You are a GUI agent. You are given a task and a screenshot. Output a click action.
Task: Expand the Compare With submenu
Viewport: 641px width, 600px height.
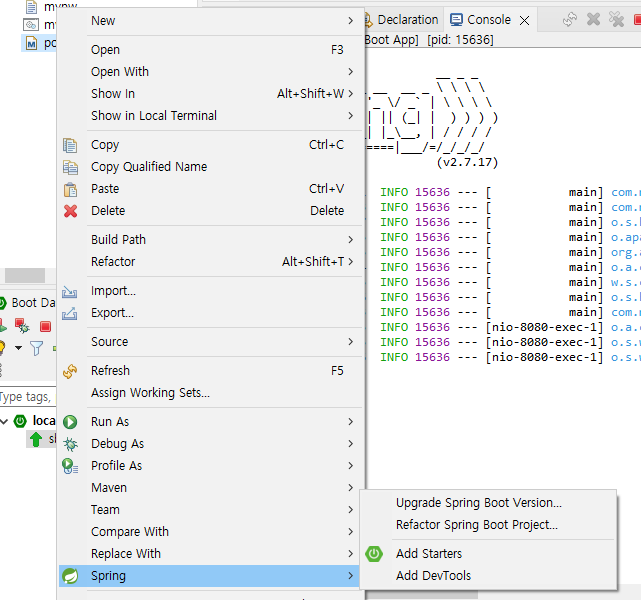click(210, 532)
